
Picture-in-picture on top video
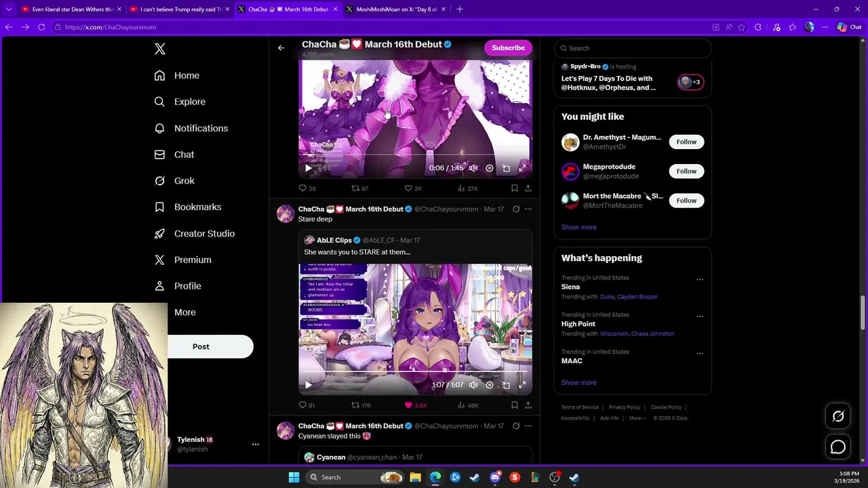(506, 168)
